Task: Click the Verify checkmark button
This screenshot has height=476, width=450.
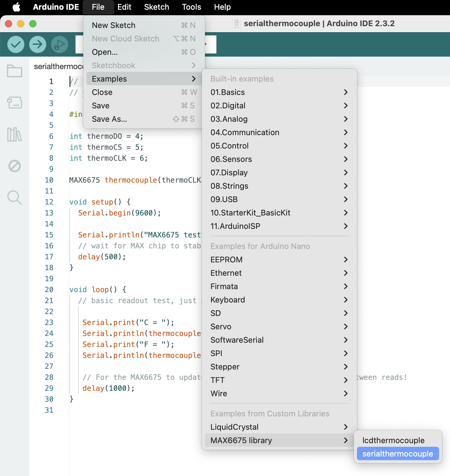Action: click(16, 44)
